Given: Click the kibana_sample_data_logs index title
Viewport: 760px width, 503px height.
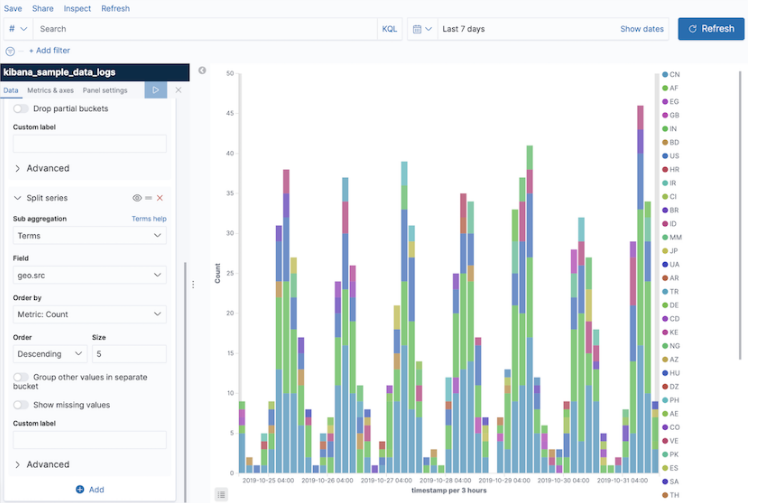Looking at the screenshot, I should [59, 72].
